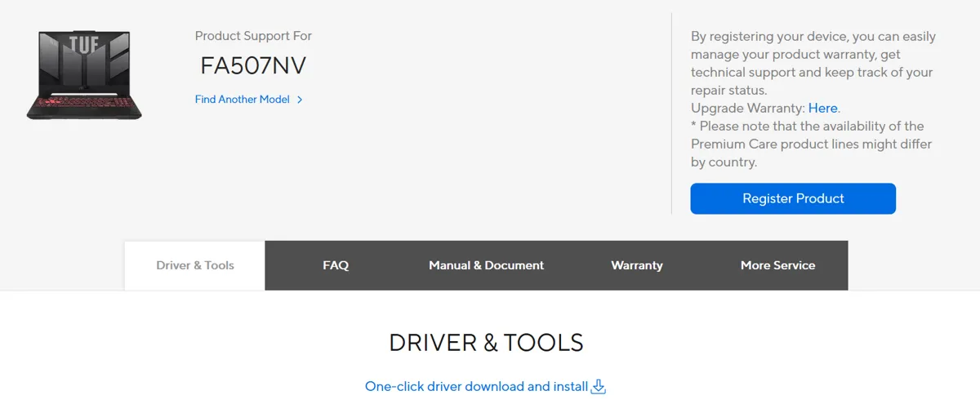Follow the Find Another Model link
Screen dimensions: 980x404
coord(243,100)
